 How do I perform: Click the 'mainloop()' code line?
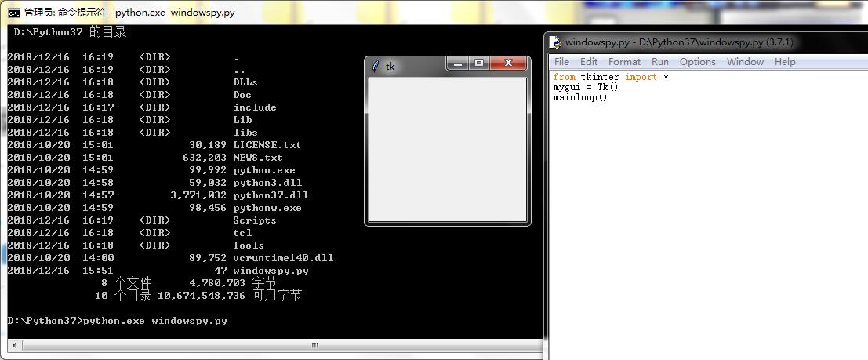tap(580, 97)
